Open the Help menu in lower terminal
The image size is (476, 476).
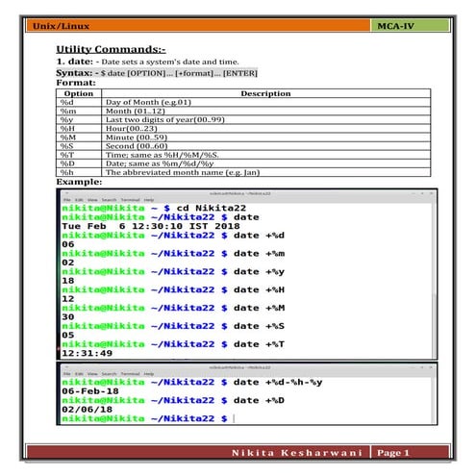[x=149, y=374]
